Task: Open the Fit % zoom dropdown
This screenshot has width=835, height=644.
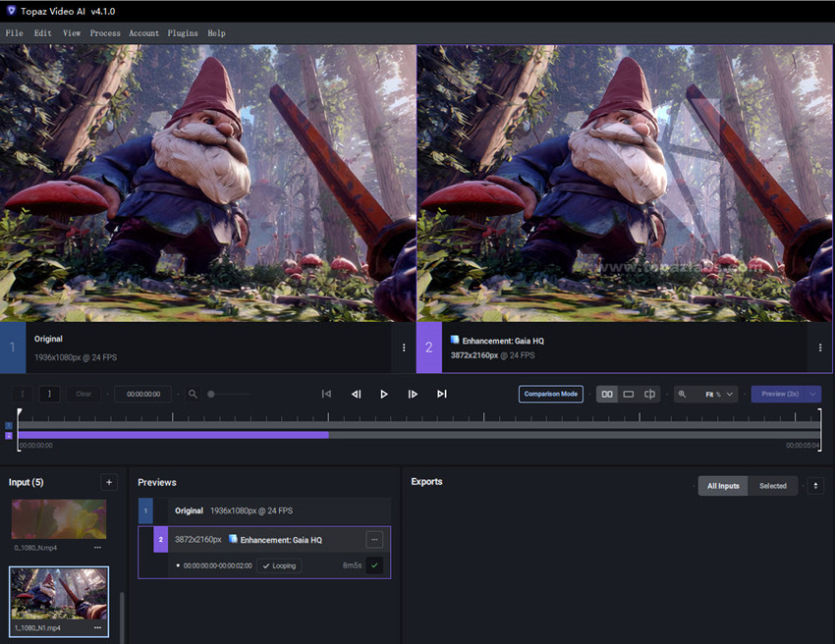Action: (719, 394)
